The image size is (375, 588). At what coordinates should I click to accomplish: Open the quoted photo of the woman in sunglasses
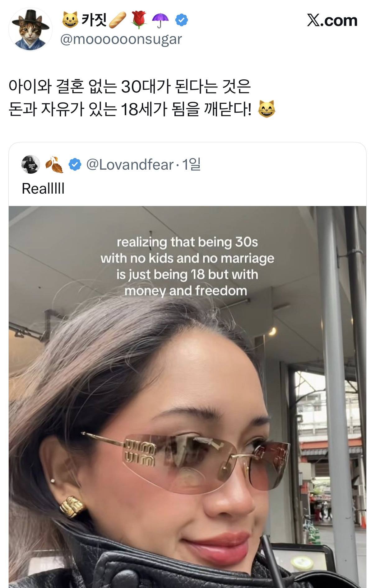(187, 397)
